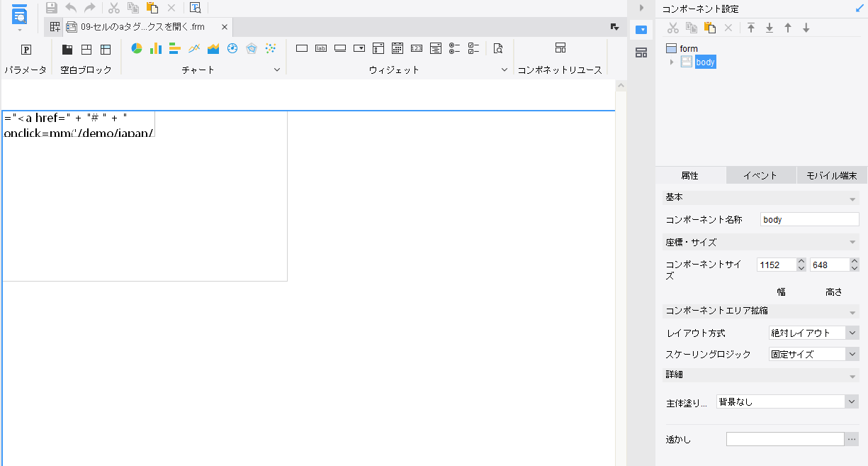Open the レイアウト方式 dropdown
Image resolution: width=868 pixels, height=466 pixels.
[x=854, y=332]
